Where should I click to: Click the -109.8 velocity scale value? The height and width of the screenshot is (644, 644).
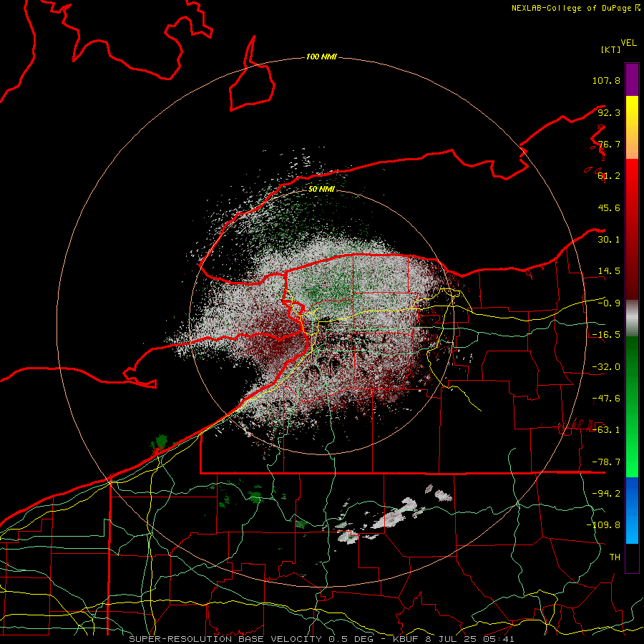click(603, 525)
